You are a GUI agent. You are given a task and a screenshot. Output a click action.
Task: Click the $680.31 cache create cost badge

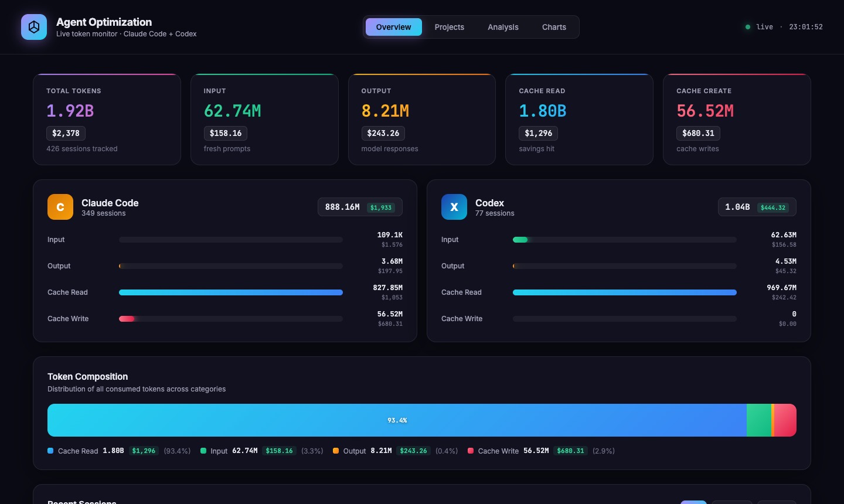[698, 134]
